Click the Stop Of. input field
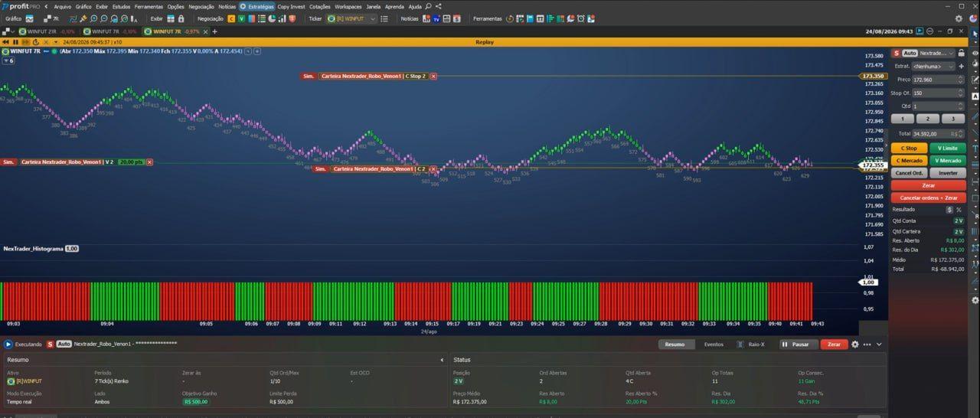Viewport: 980px width, 418px height. (938, 93)
